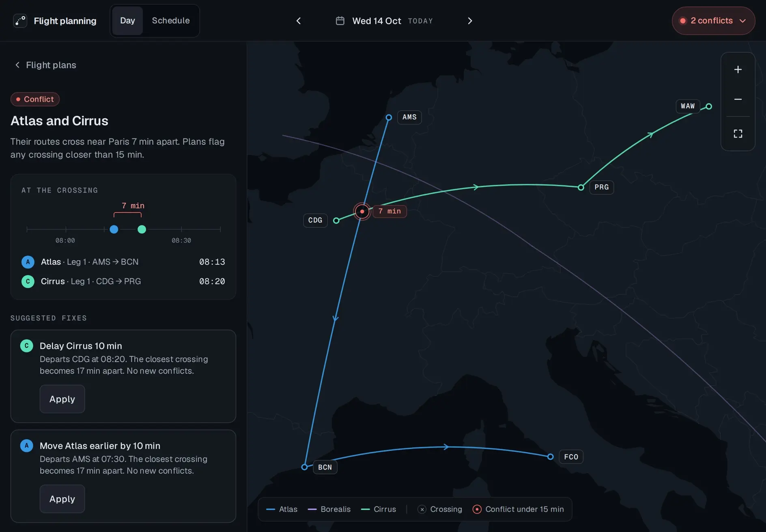Click the FCO airport label

[571, 457]
